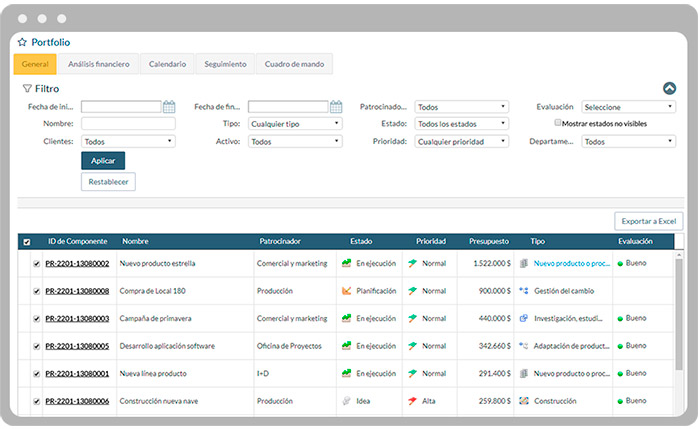Open the Evaluación Seleccione dropdown

[629, 107]
